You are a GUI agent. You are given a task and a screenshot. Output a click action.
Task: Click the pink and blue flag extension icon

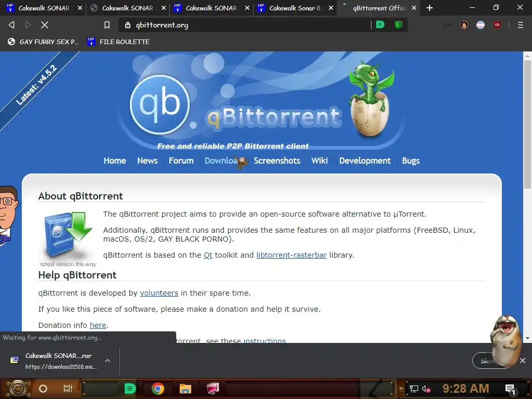pos(481,25)
